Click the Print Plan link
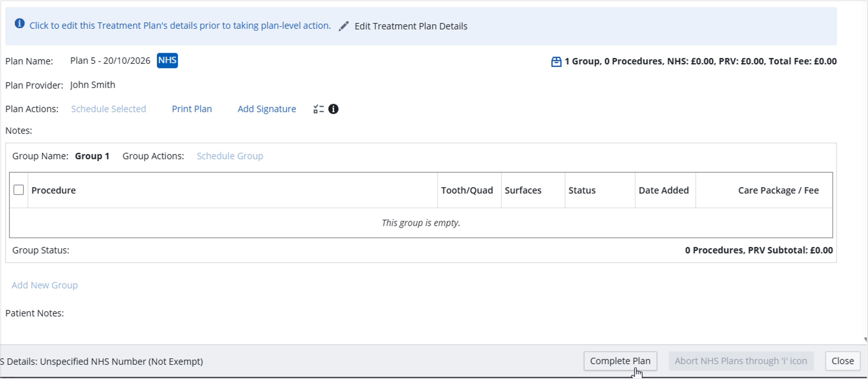Viewport: 868px width, 380px height. point(192,109)
